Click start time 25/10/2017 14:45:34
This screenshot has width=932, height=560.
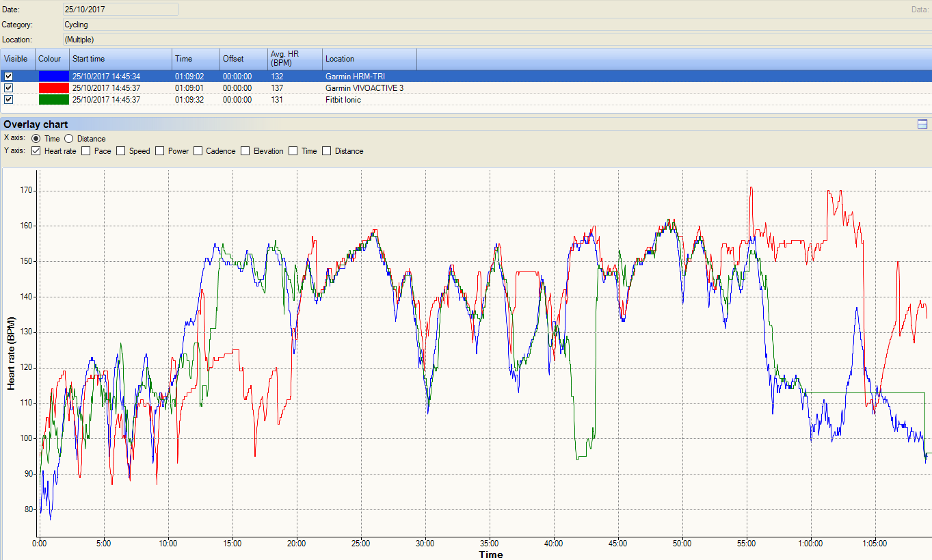[x=106, y=76]
